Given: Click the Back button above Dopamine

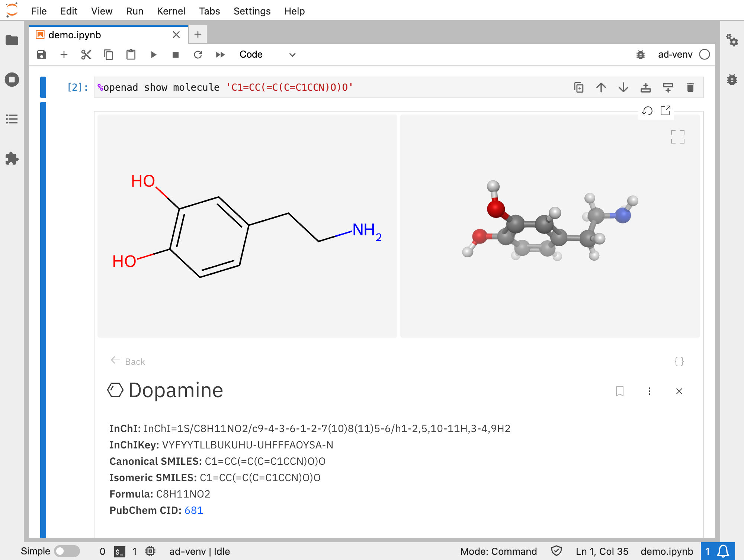Looking at the screenshot, I should pos(127,361).
